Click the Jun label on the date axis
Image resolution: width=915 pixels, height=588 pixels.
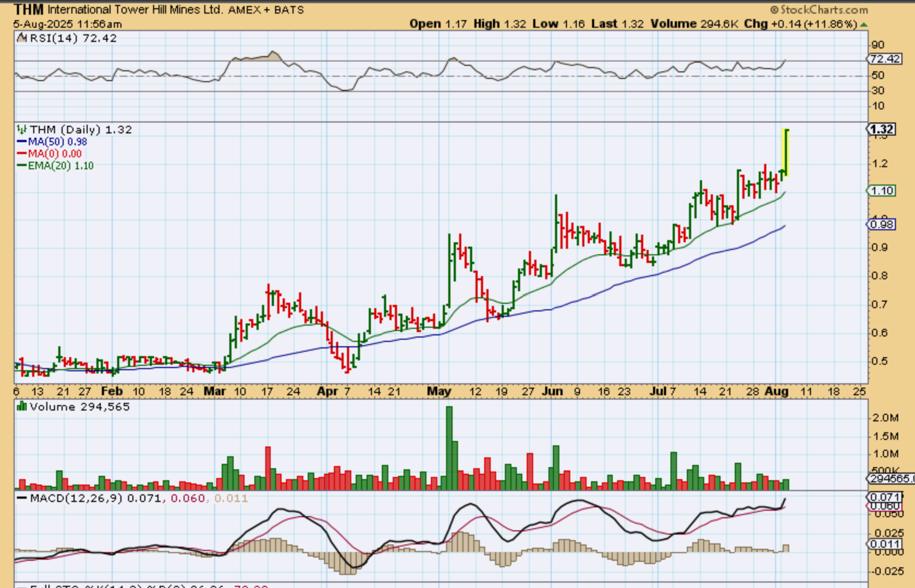[552, 391]
